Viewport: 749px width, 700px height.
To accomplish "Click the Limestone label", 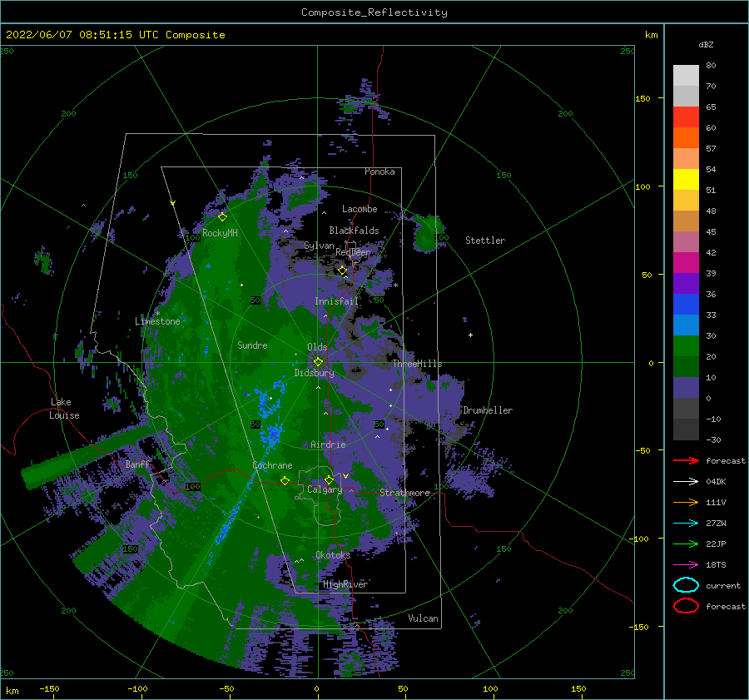I will coord(157,321).
